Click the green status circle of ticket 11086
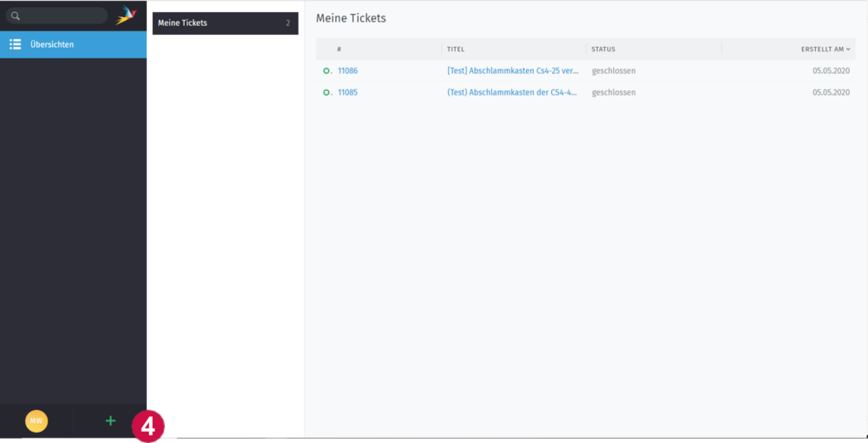868x443 pixels. click(x=326, y=70)
